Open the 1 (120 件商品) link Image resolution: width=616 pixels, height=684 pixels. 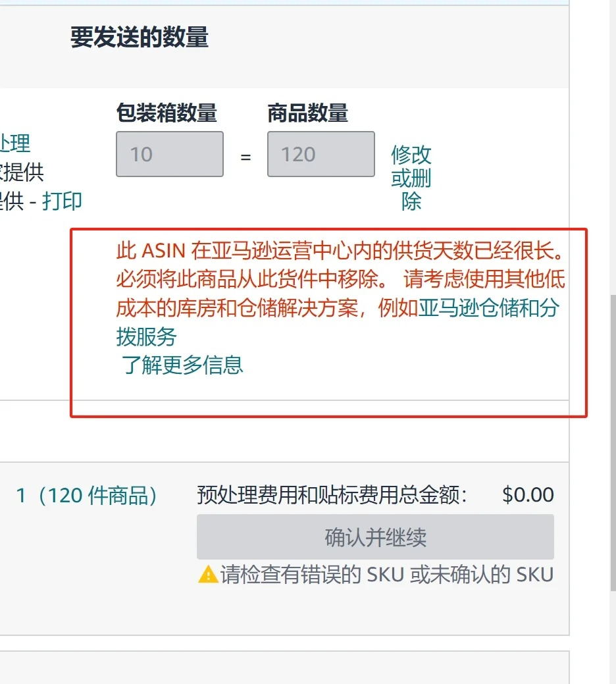86,496
